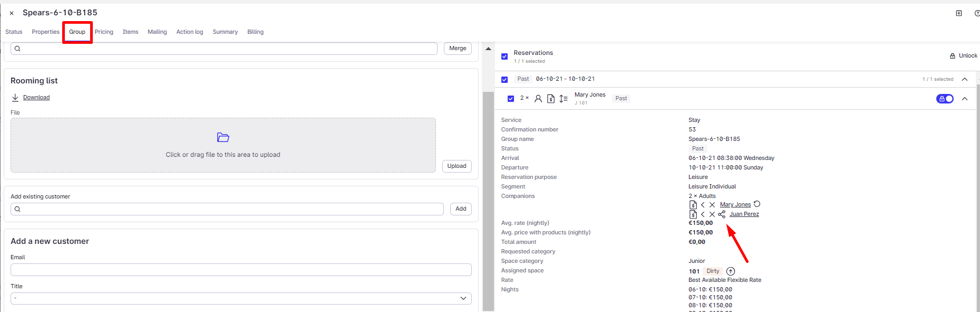The image size is (980, 312).
Task: Click the add panel icon at top right
Action: click(x=959, y=13)
